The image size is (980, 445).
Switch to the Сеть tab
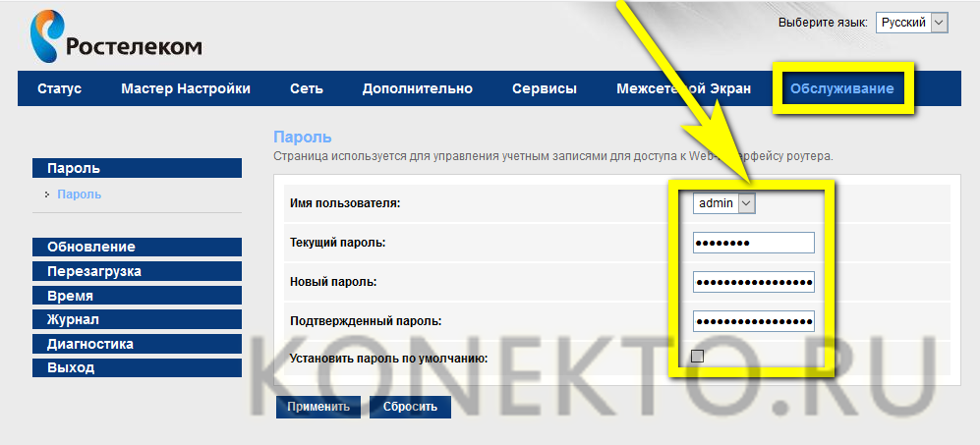(306, 88)
